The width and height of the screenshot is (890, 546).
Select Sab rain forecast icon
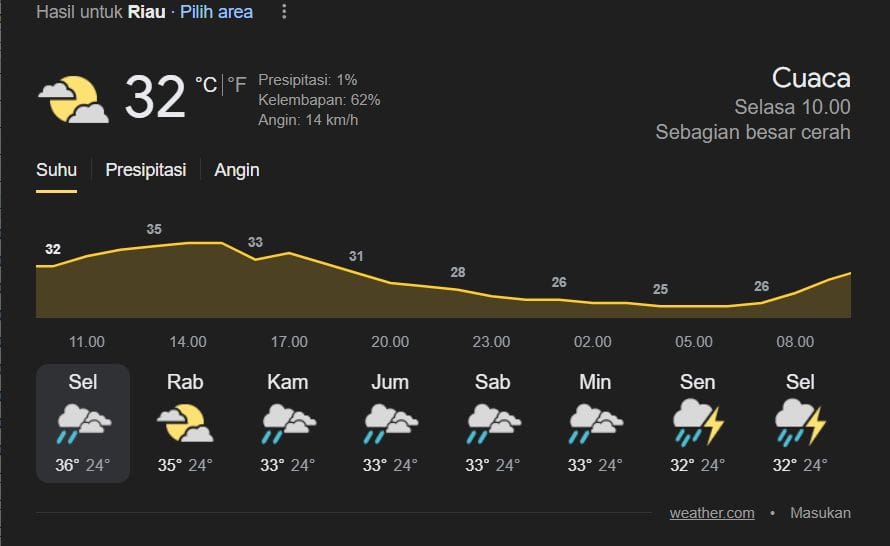493,423
